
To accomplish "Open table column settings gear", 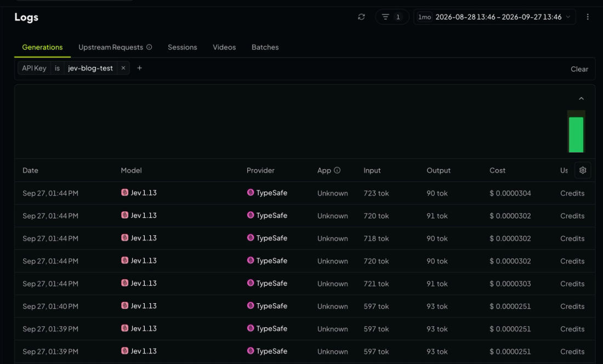I will pyautogui.click(x=583, y=170).
